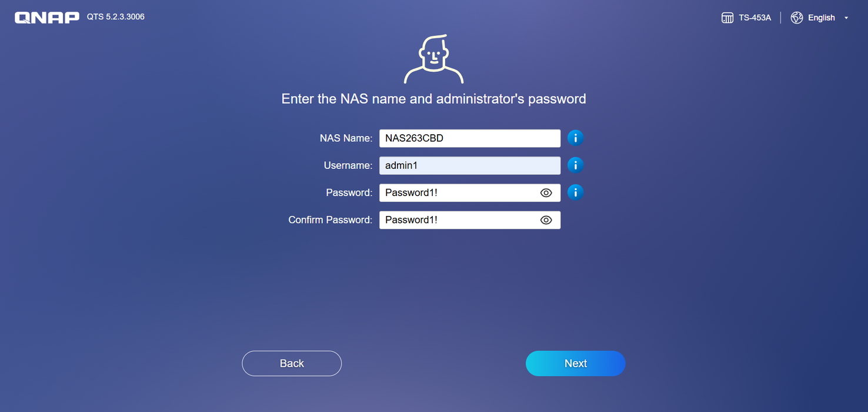
Task: Click the QTS 5.2.3.3006 version text
Action: [116, 17]
